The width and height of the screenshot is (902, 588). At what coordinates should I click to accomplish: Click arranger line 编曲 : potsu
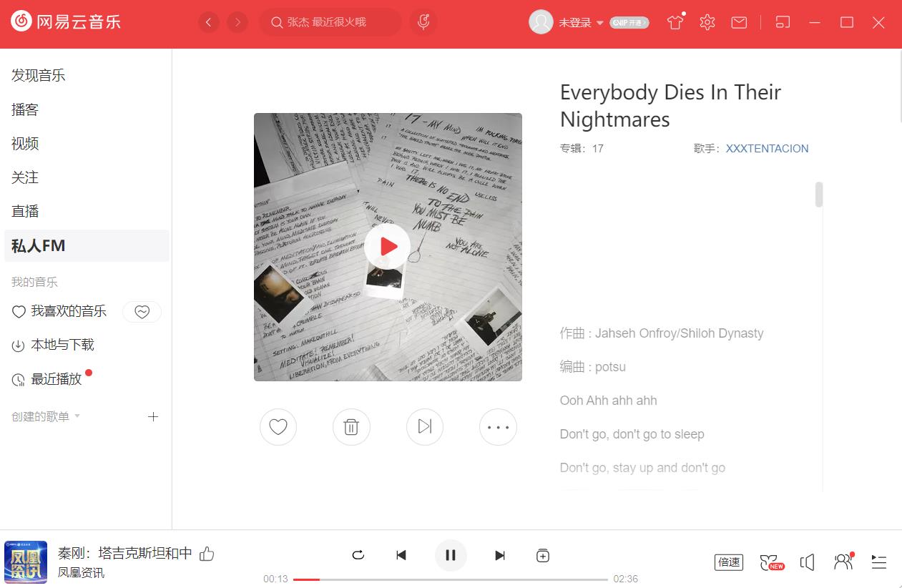point(593,367)
